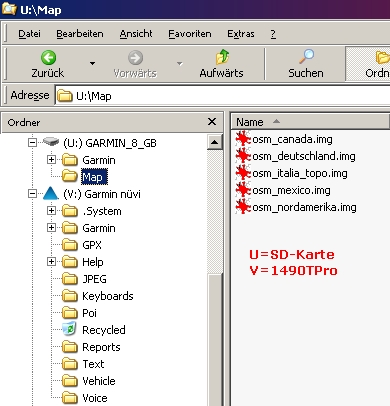Click the osm_deutschland.img file icon
This screenshot has height=406, width=390.
click(x=243, y=156)
